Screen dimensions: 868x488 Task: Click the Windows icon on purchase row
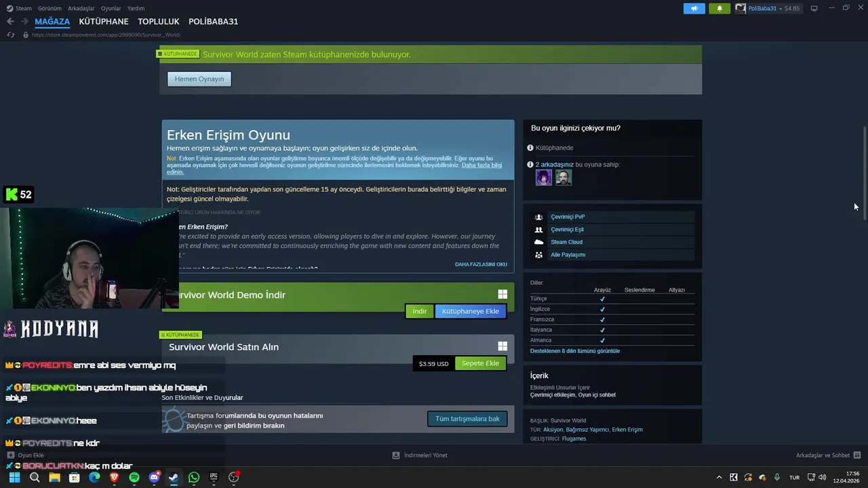(x=502, y=346)
